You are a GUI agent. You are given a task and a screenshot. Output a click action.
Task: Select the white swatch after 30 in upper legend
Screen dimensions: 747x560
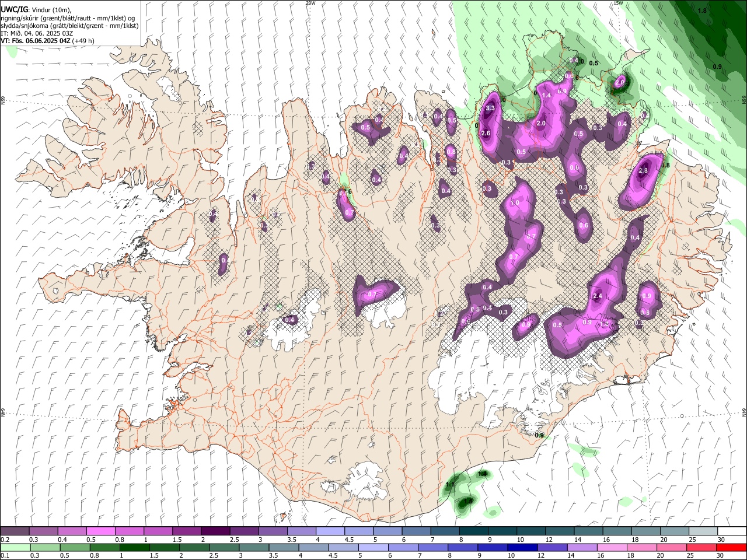pos(731,531)
